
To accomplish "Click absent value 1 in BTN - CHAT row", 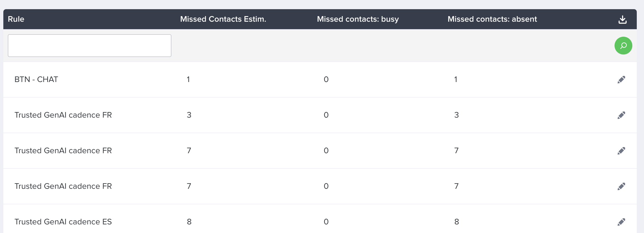I will coord(456,80).
